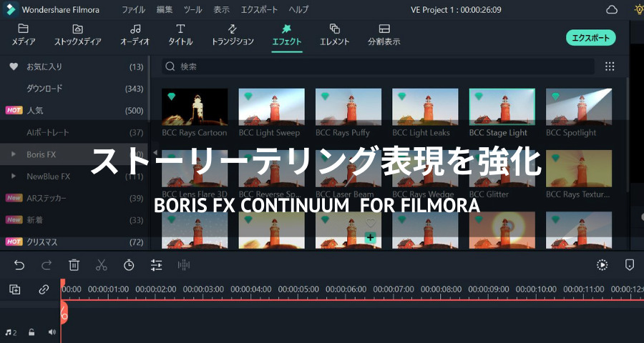Image resolution: width=644 pixels, height=343 pixels.
Task: Open the タイトル tab
Action: (180, 35)
